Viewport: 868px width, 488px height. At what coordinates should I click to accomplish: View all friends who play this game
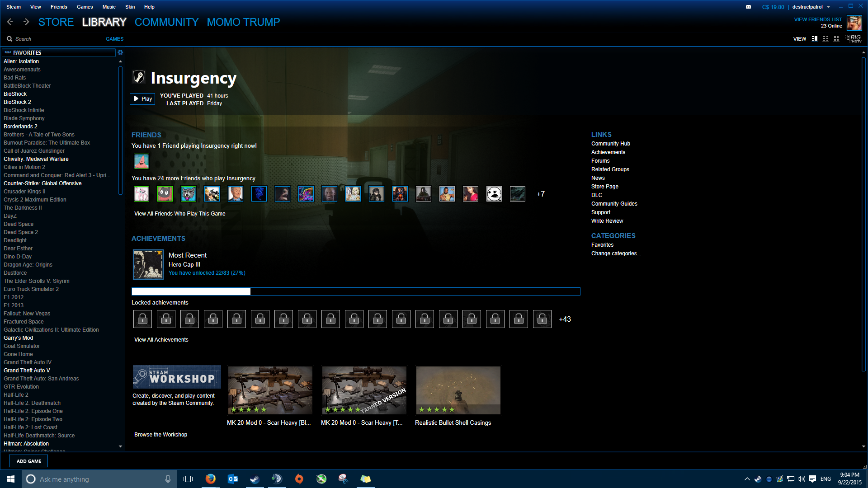(179, 214)
